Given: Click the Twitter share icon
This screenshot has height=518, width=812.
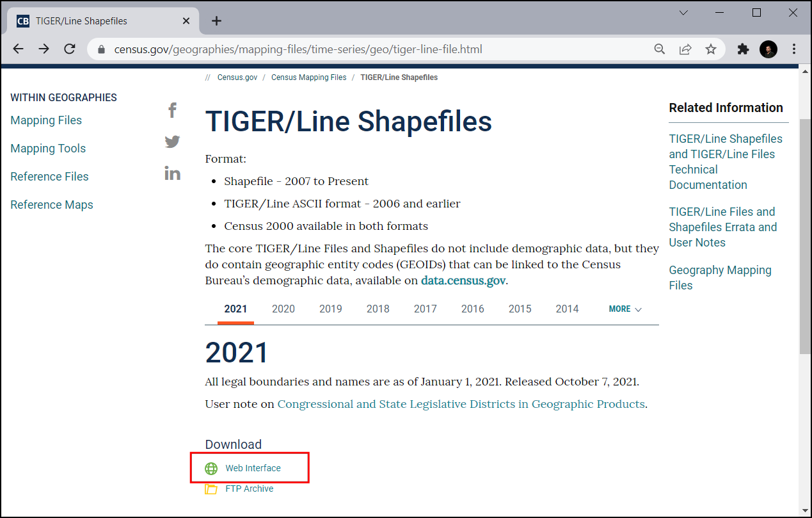Looking at the screenshot, I should coord(172,142).
